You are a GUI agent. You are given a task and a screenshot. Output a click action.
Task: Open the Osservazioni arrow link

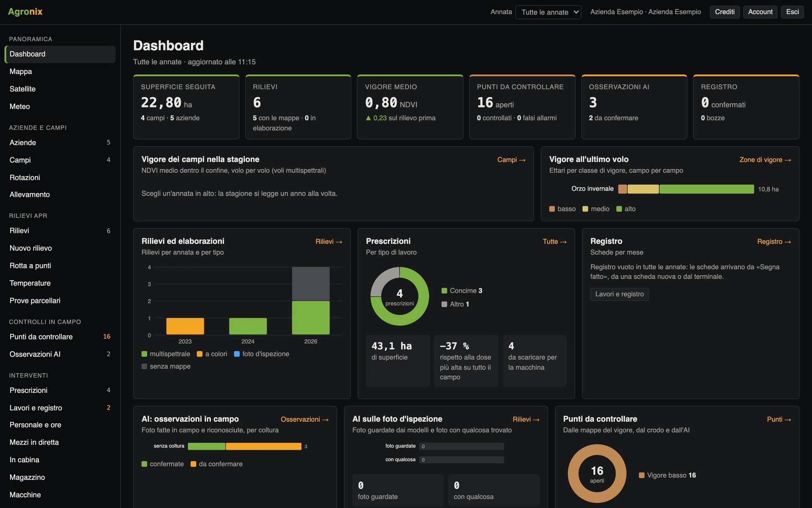(304, 419)
